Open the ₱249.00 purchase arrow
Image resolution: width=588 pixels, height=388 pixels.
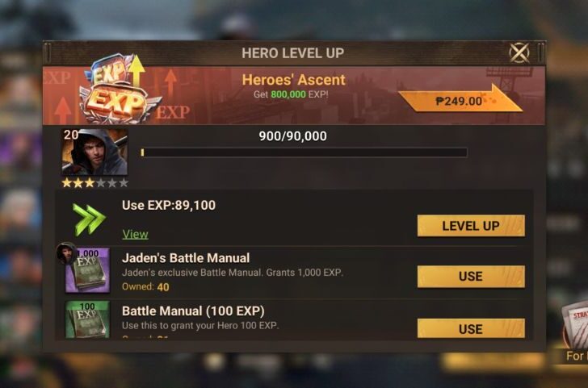460,100
